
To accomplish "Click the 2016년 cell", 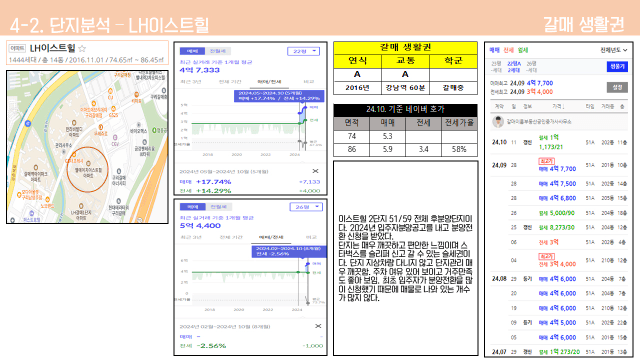I will (x=358, y=88).
